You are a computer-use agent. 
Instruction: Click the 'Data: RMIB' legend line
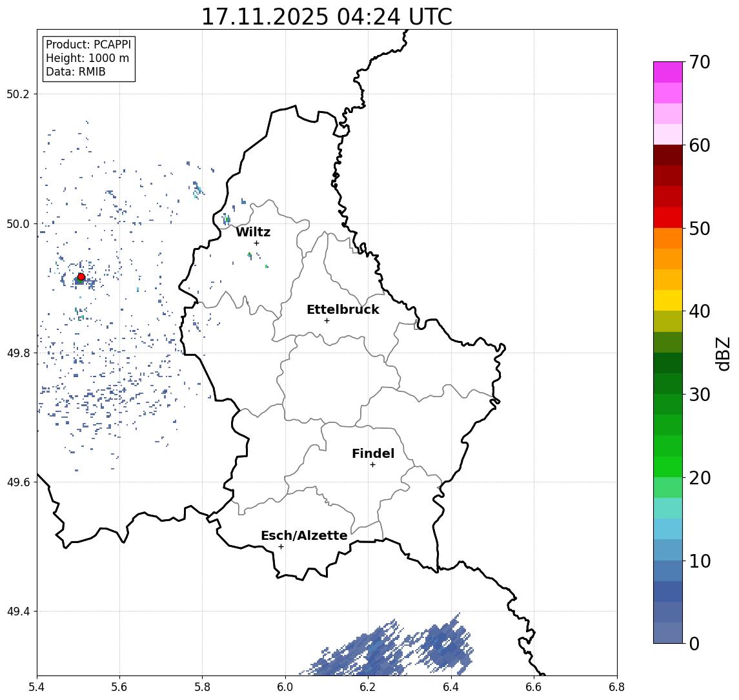coord(76,72)
